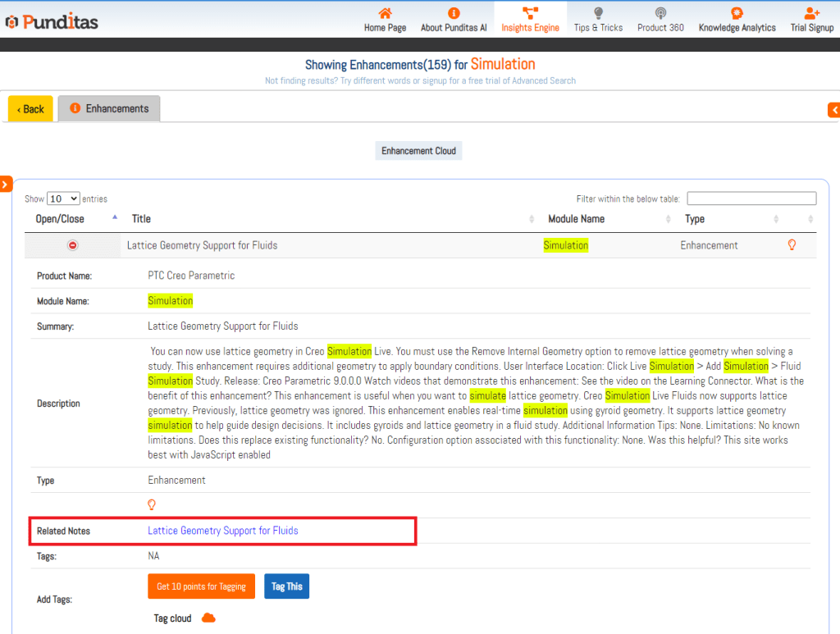Expand the left orange side panel arrow

point(5,185)
